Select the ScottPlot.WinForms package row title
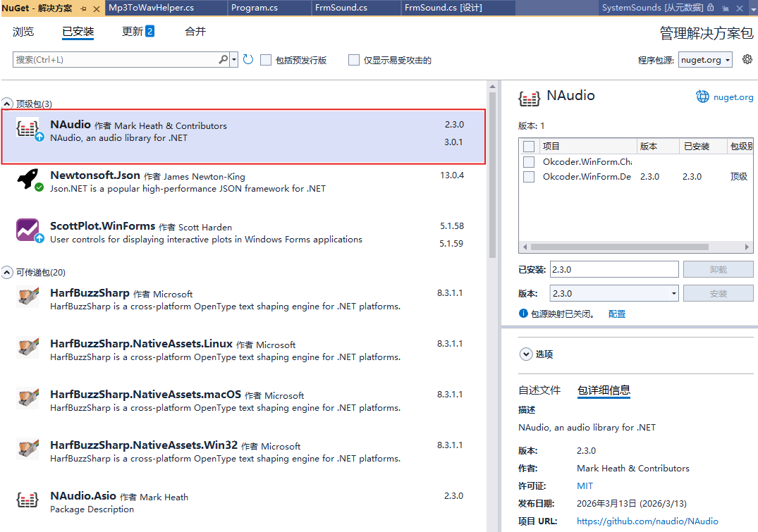Screen dimensions: 758x532 (x=102, y=226)
